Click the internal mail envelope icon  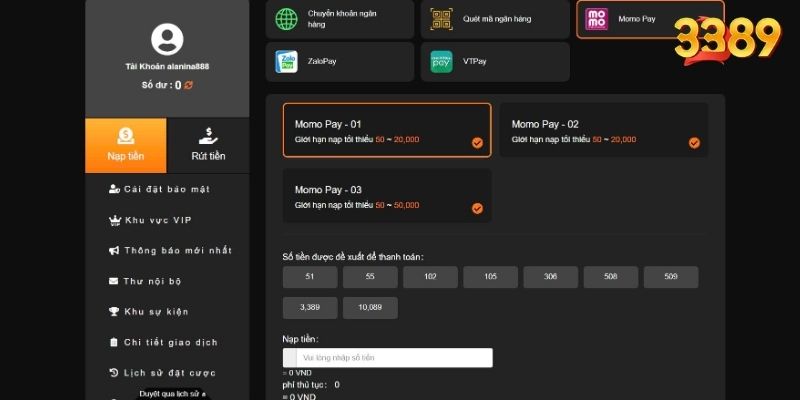pos(114,281)
